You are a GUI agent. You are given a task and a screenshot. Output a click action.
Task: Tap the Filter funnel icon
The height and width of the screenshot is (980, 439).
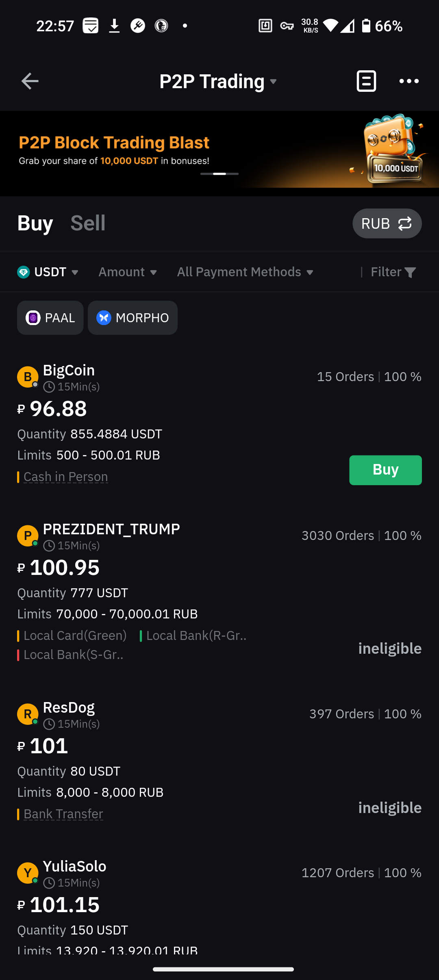point(410,272)
